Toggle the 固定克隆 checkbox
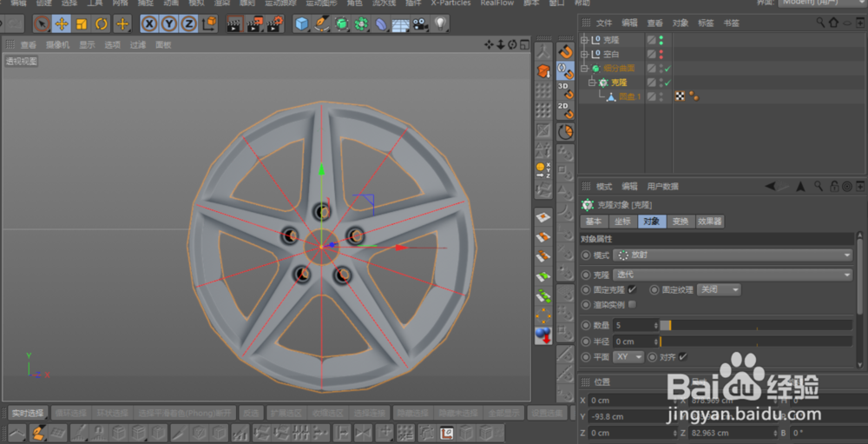This screenshot has height=444, width=868. pyautogui.click(x=632, y=289)
